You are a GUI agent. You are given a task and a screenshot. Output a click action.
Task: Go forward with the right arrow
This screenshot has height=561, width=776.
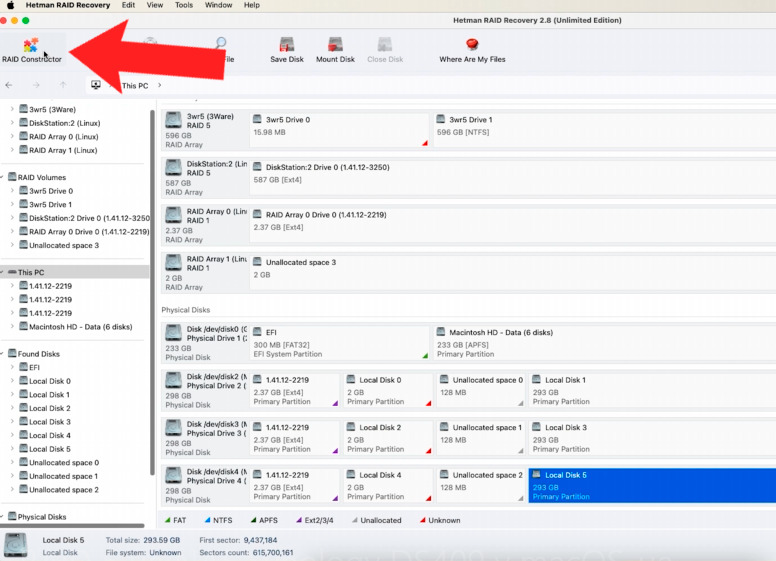[36, 85]
